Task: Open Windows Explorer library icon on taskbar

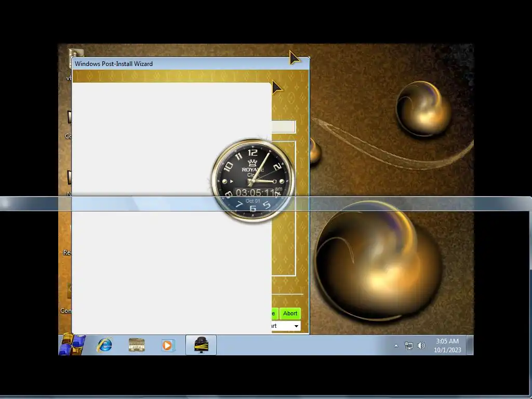Action: (137, 345)
